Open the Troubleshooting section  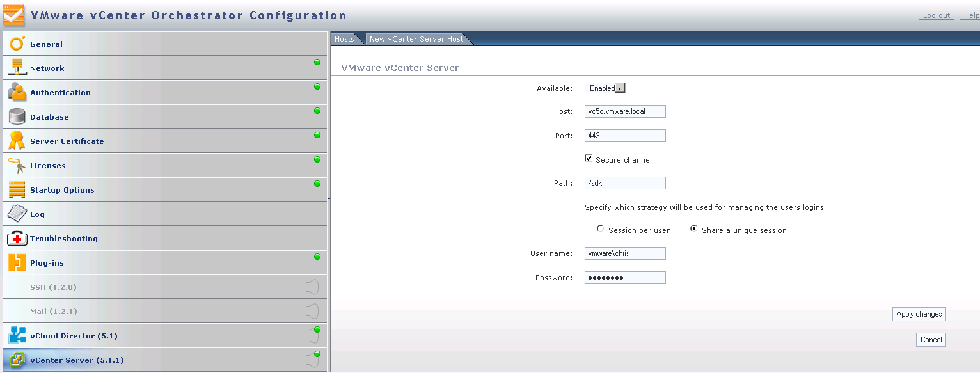point(165,238)
